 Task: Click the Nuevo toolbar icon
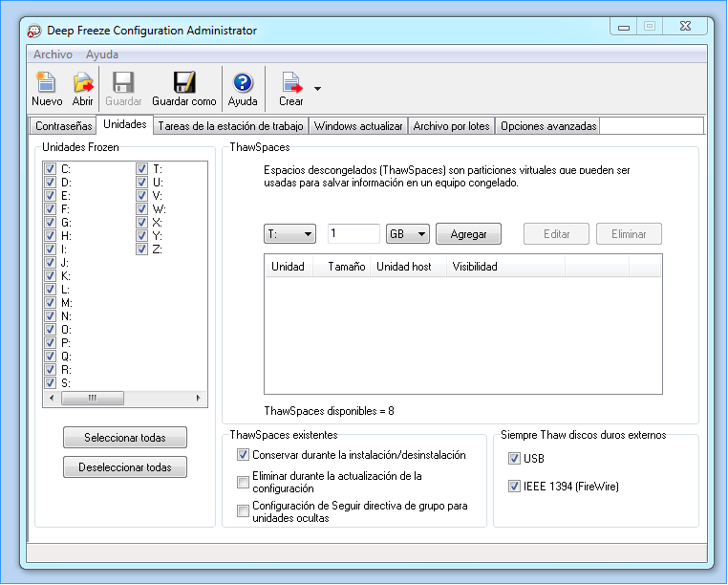coord(47,82)
